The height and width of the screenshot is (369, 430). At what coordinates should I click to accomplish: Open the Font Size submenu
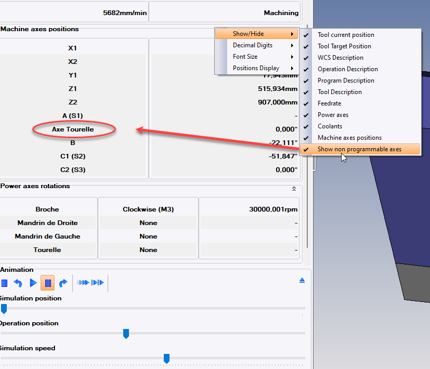click(256, 57)
